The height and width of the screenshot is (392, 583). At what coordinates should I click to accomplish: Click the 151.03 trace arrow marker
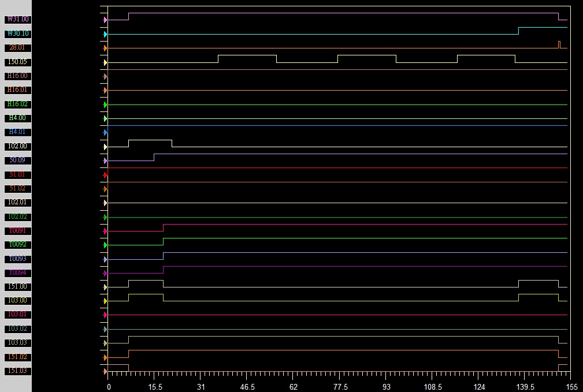click(105, 371)
